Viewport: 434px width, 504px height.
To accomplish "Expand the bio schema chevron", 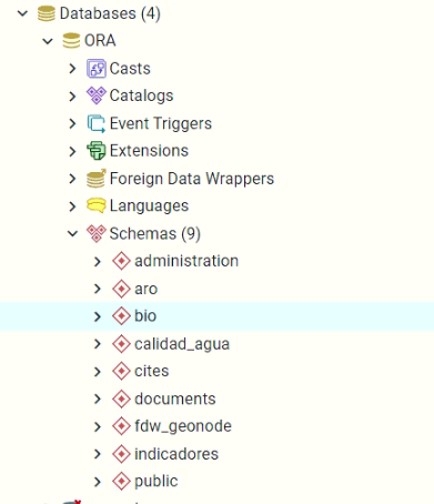I will (97, 317).
